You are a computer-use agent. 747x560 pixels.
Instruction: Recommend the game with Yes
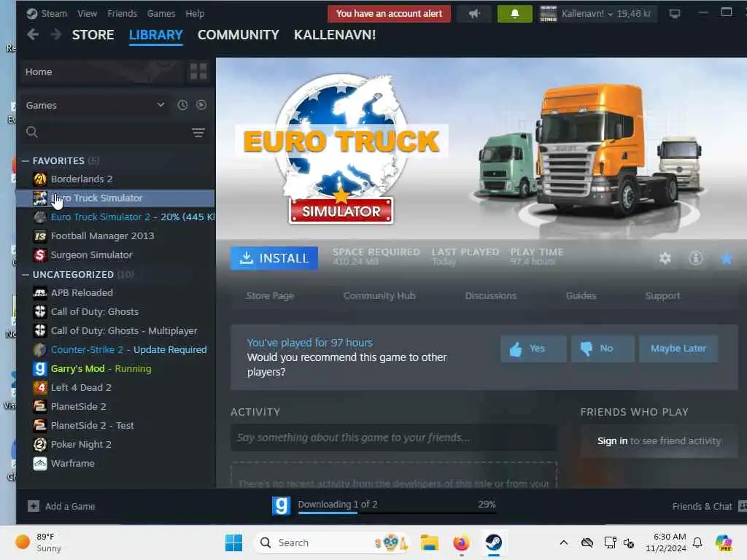(533, 349)
